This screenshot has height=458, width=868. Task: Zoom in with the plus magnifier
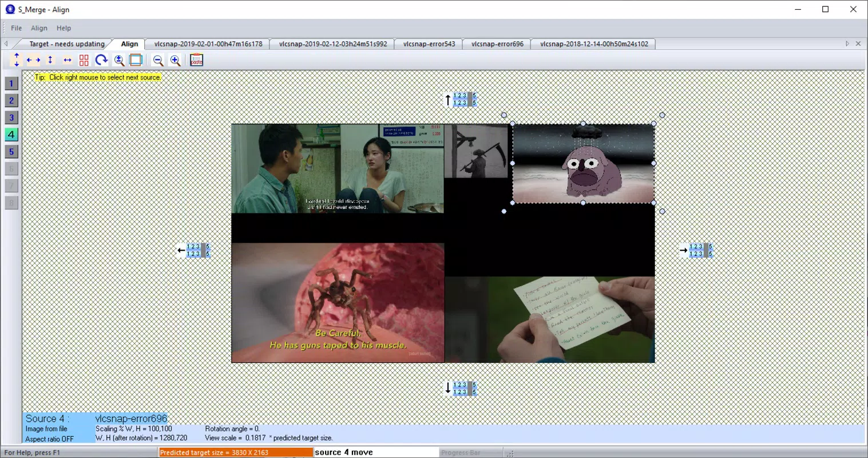click(x=175, y=60)
